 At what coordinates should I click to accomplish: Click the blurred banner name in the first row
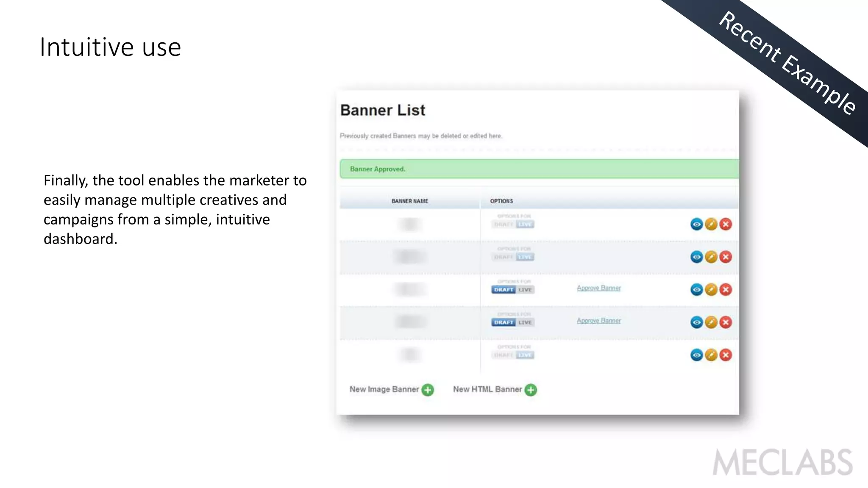pos(410,224)
